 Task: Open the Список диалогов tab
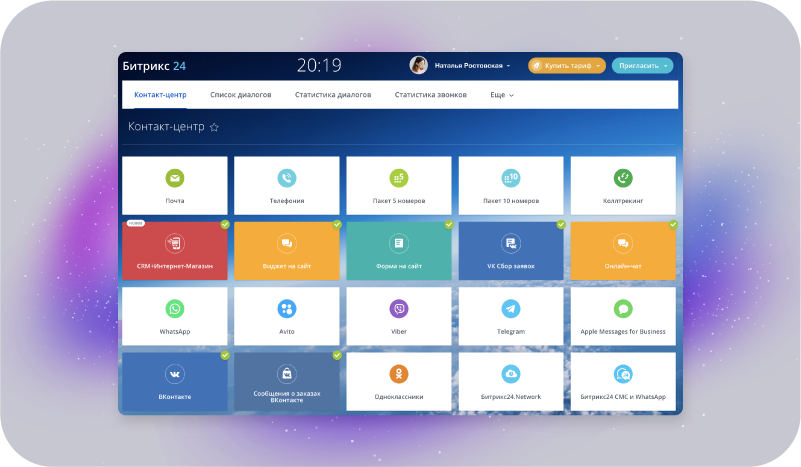pyautogui.click(x=241, y=95)
